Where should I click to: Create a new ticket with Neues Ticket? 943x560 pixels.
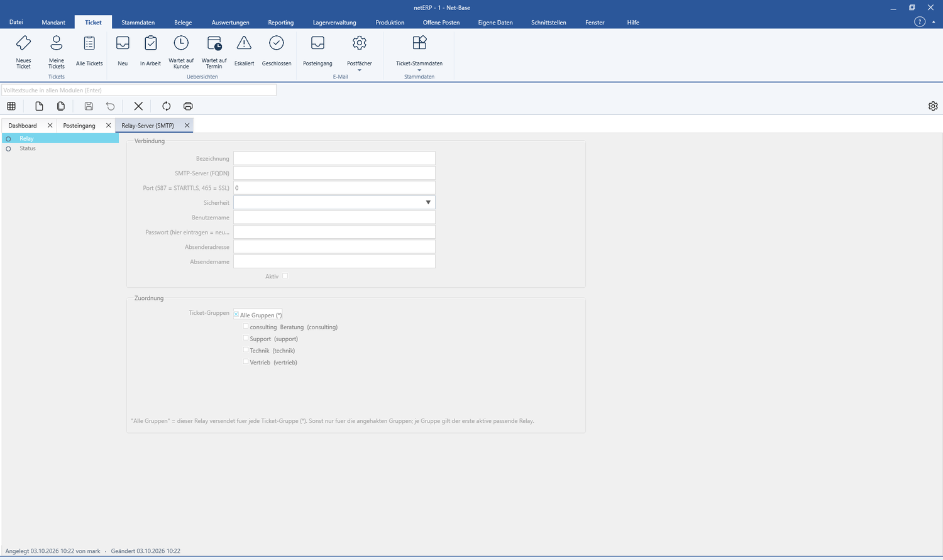tap(23, 52)
